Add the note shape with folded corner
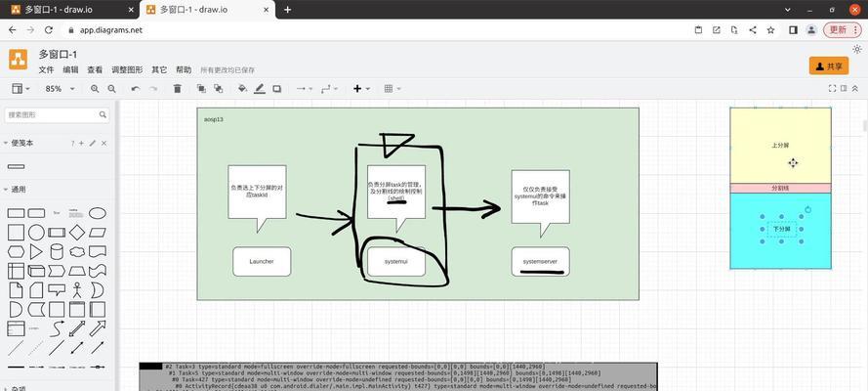 click(16, 289)
